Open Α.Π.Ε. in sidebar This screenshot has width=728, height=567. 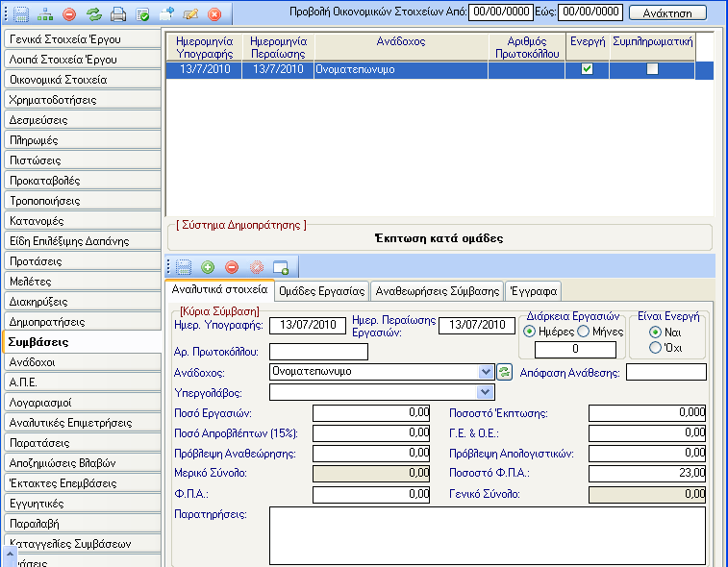(x=83, y=382)
